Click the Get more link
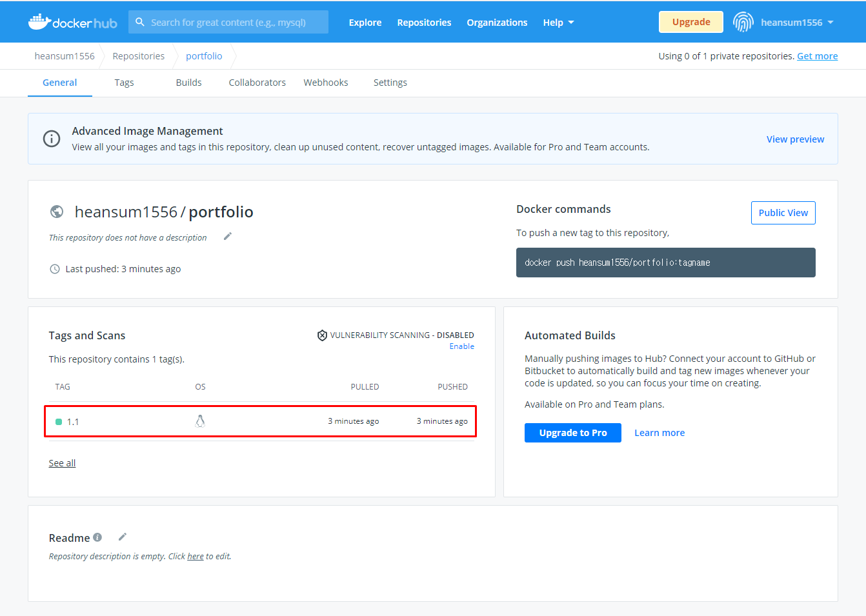 pos(818,56)
